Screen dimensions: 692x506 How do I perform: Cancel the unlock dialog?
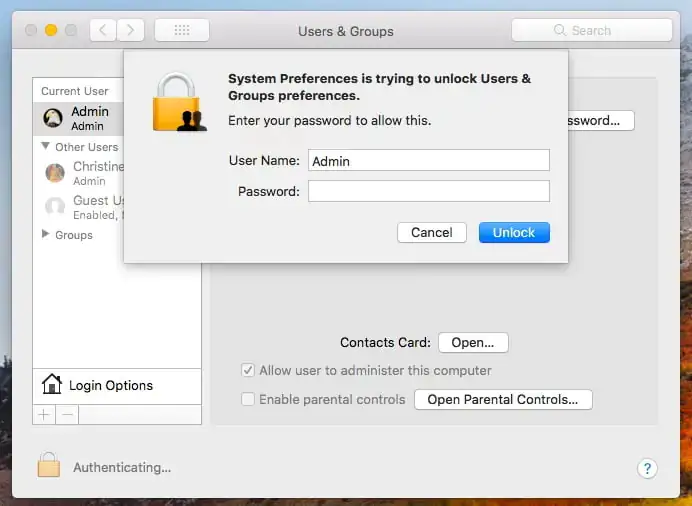432,232
